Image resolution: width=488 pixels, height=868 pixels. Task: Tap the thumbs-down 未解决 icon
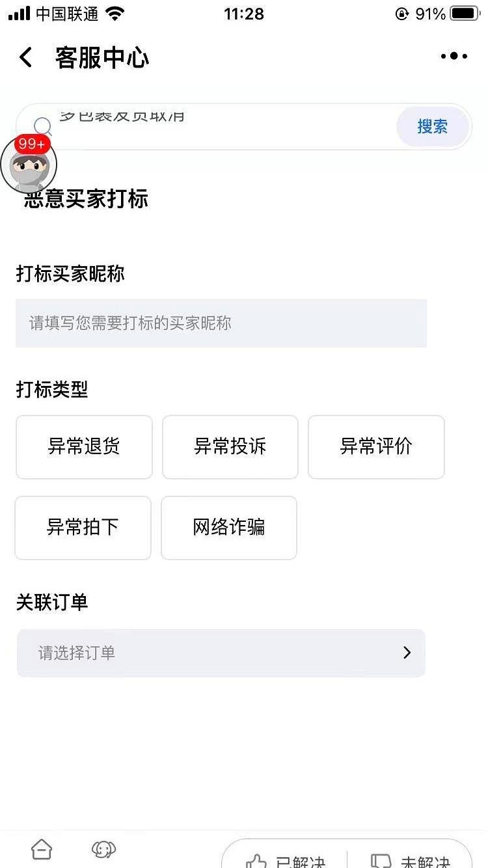pyautogui.click(x=381, y=861)
